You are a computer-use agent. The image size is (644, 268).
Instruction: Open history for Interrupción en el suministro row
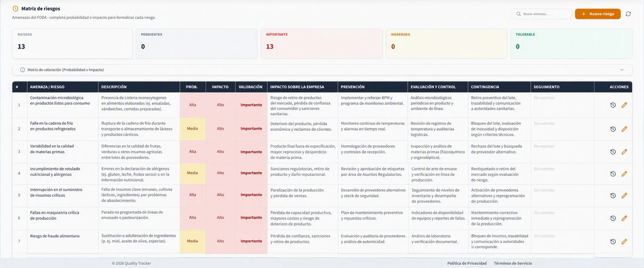click(613, 196)
